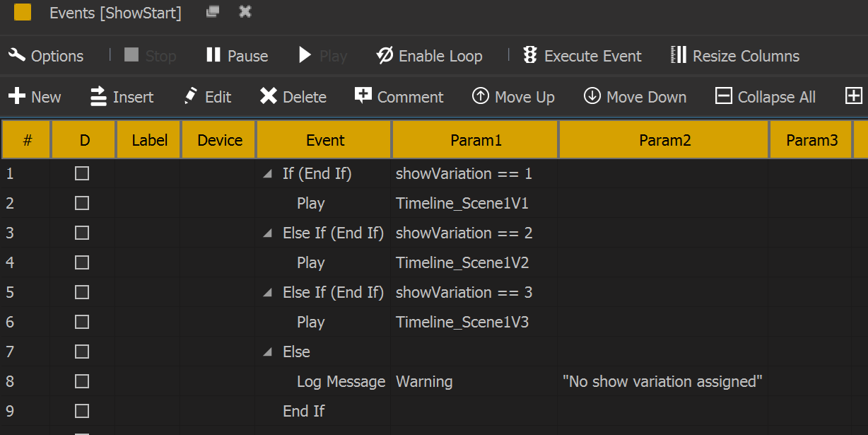Toggle the D checkbox in row 1
This screenshot has height=435, width=868.
tap(82, 173)
